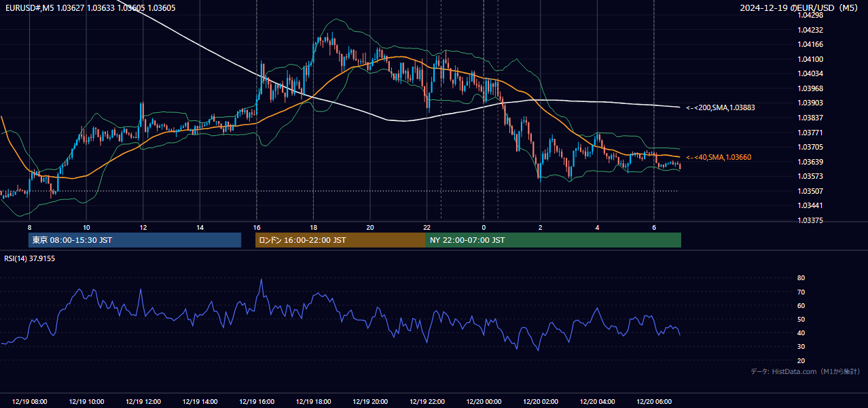
Task: Click the RSI 30 level label
Action: (x=801, y=347)
